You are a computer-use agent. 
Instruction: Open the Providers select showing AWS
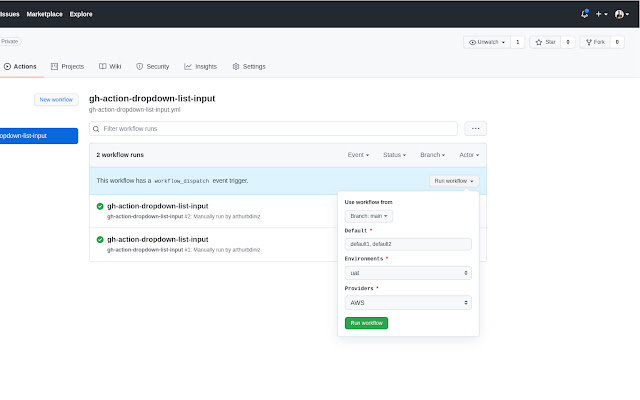click(x=408, y=303)
